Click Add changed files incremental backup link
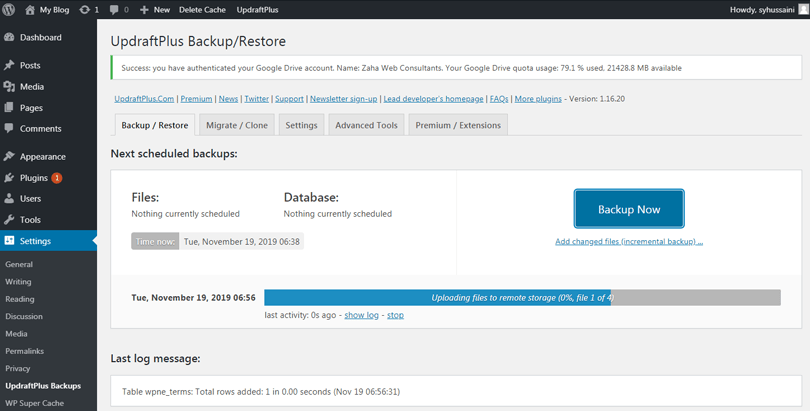810x411 pixels. 629,241
